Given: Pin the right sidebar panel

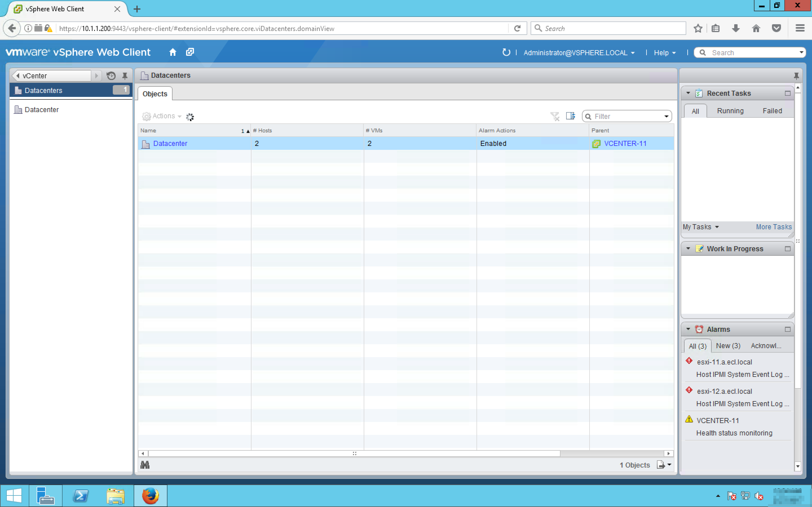Looking at the screenshot, I should pyautogui.click(x=796, y=75).
